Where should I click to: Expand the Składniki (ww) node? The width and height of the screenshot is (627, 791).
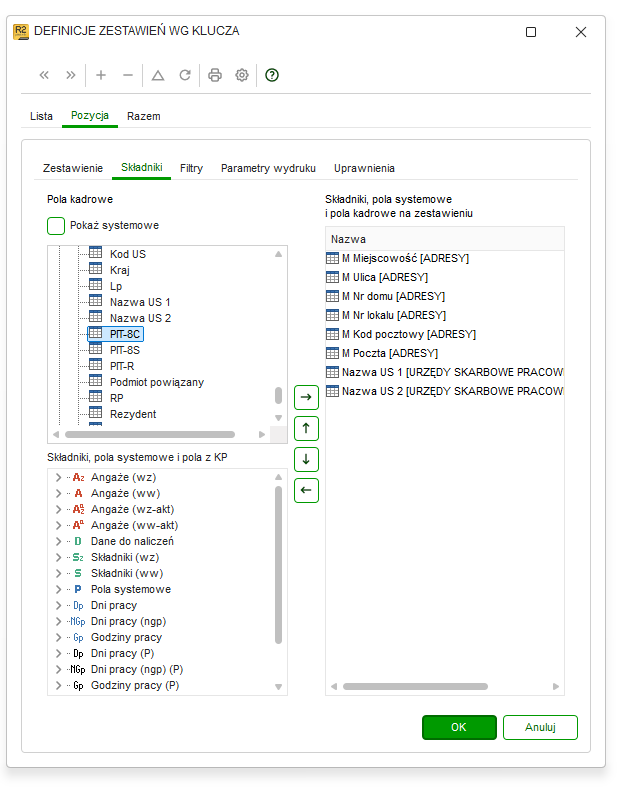click(59, 574)
